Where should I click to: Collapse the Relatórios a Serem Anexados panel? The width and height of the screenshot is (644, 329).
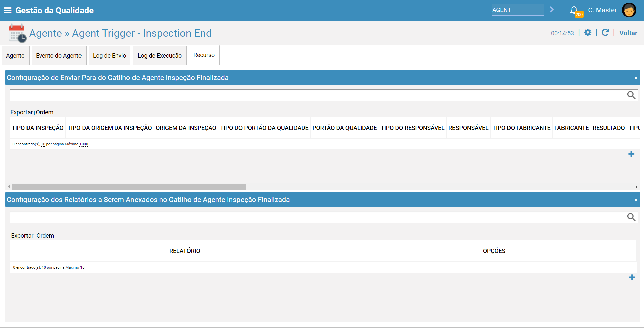tap(636, 200)
